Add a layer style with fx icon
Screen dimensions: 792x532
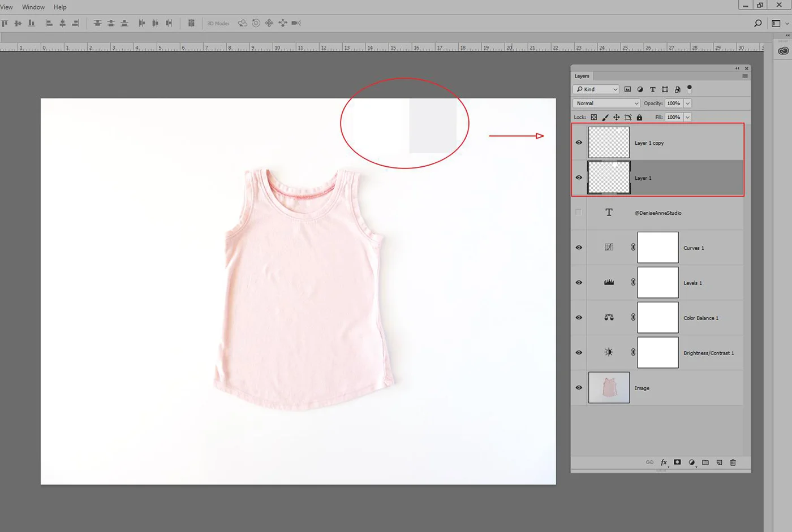[x=664, y=462]
